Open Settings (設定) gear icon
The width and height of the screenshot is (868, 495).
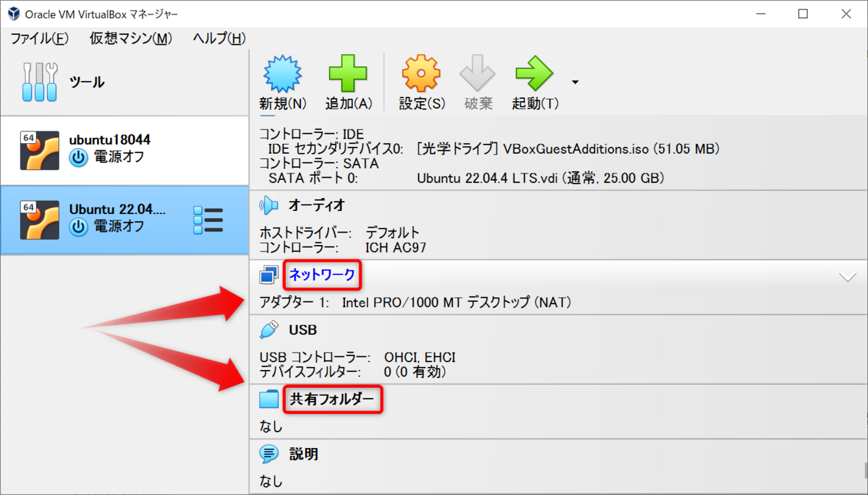tap(422, 74)
